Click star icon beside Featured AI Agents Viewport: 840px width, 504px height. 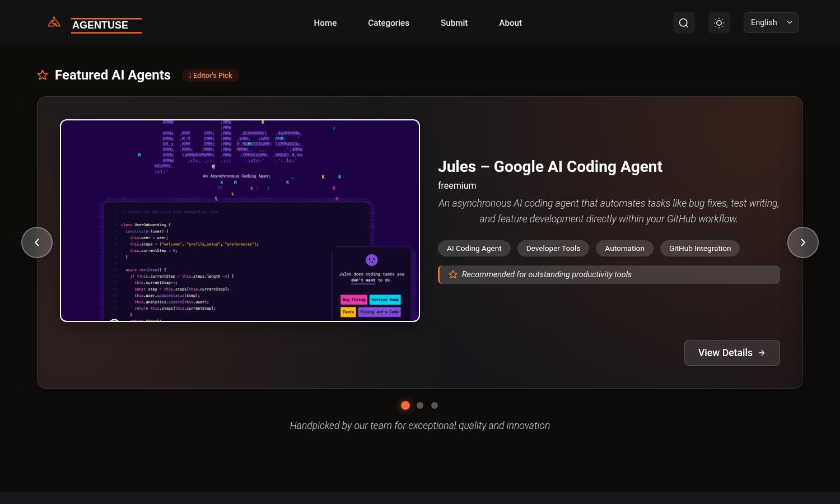click(x=43, y=75)
